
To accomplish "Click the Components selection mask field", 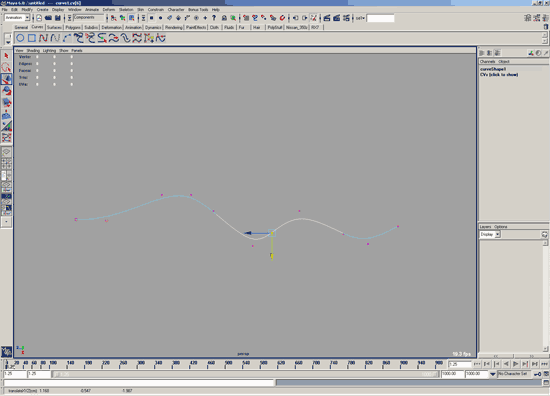I will pyautogui.click(x=89, y=18).
